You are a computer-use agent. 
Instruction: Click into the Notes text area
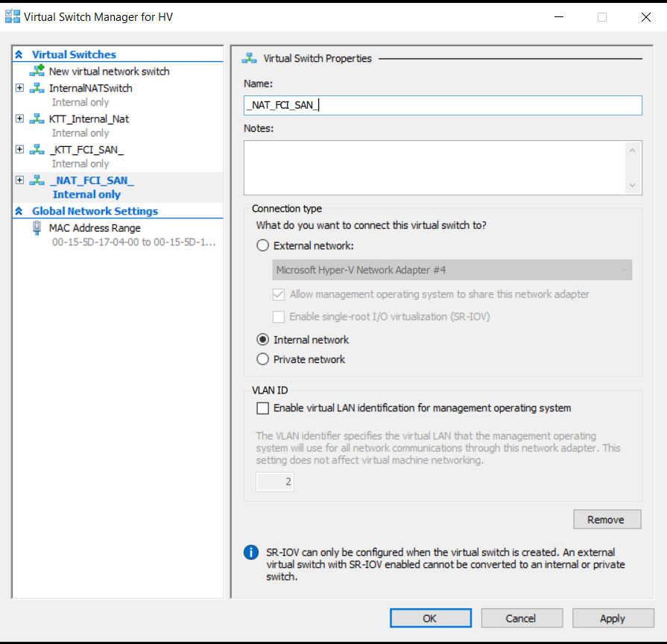434,168
